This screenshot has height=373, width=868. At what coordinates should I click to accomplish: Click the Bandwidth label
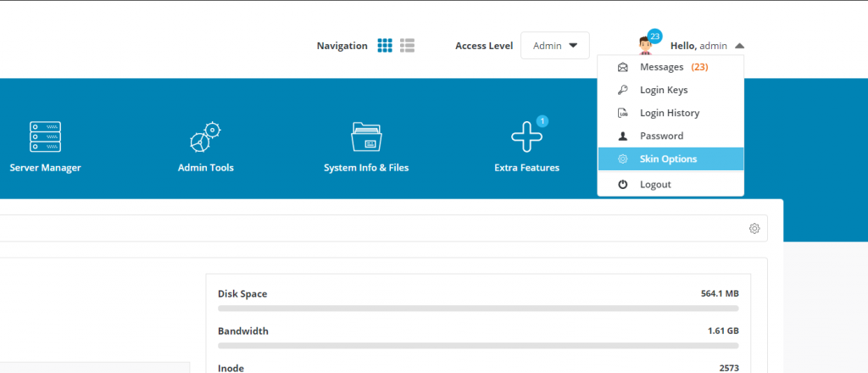click(243, 331)
